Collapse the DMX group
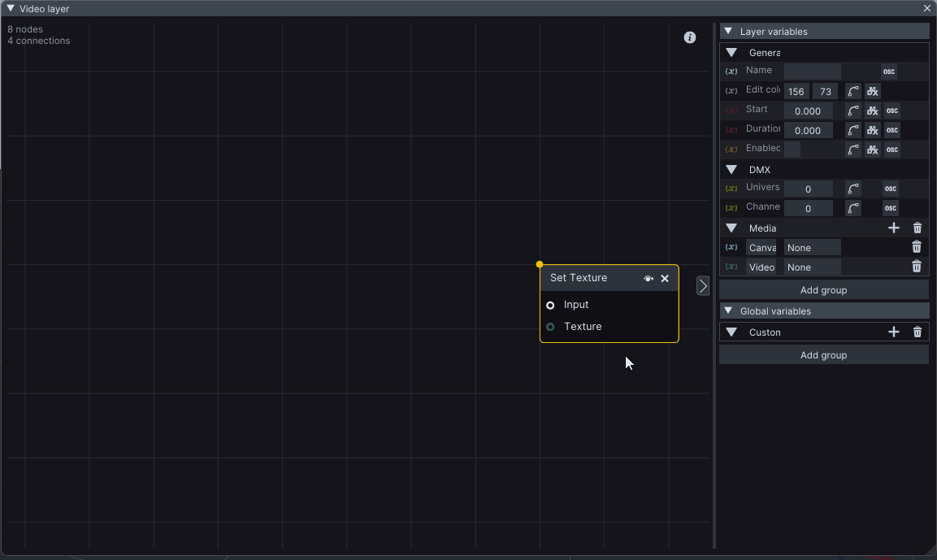Screen dimensions: 937x560 click(731, 170)
